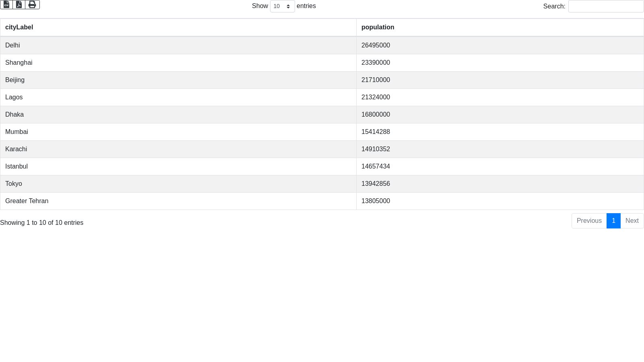This screenshot has height=362, width=644.
Task: Export the table as CSV
Action: [x=6, y=5]
